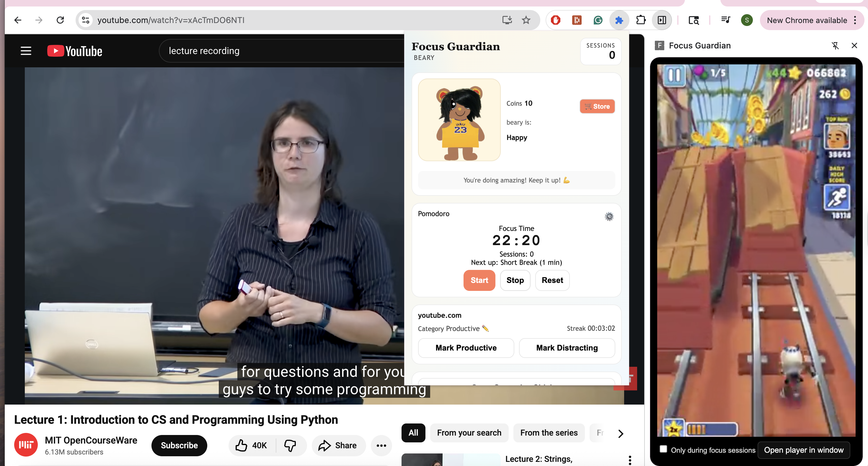
Task: Click the pencil icon to edit category
Action: pos(485,328)
